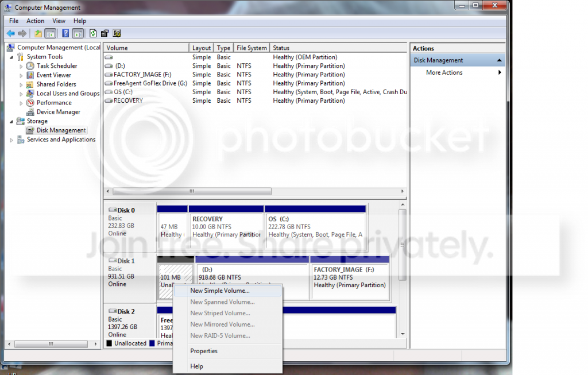Click the Forward arrow toolbar icon

coord(22,33)
